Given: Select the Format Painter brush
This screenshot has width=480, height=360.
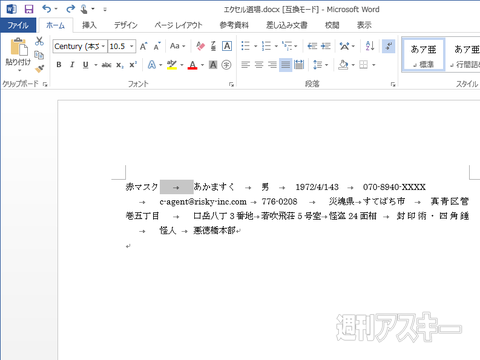Looking at the screenshot, I should (39, 68).
